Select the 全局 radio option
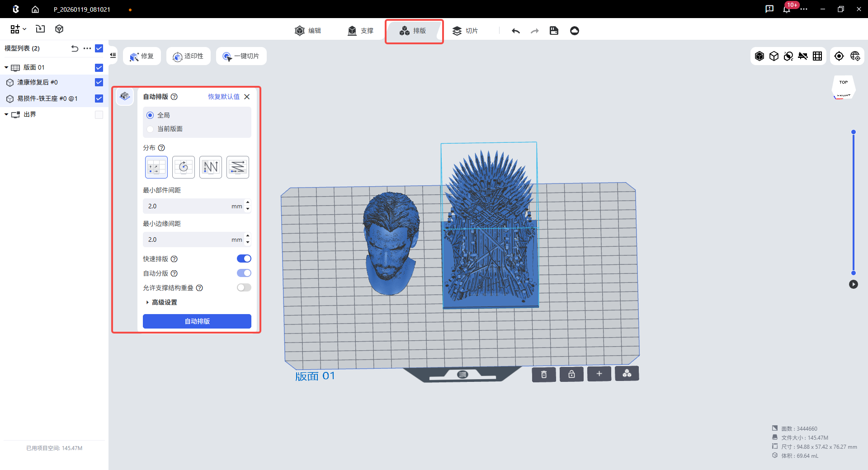 coord(150,115)
